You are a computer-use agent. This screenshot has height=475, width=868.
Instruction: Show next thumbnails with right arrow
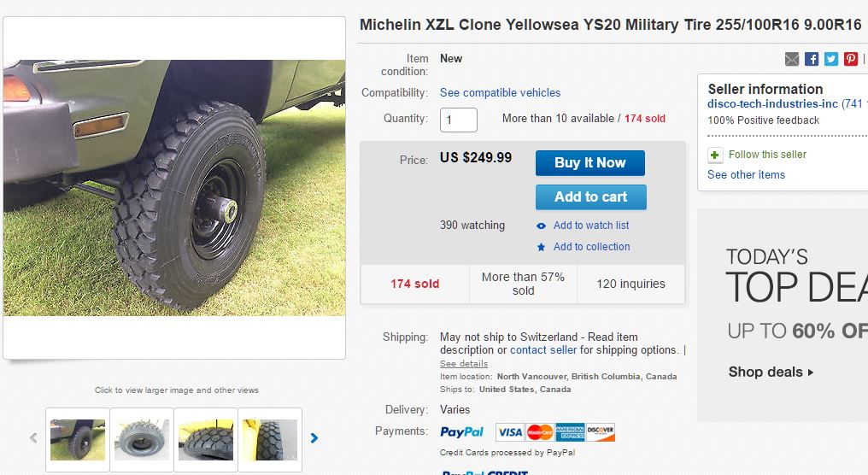pos(314,438)
